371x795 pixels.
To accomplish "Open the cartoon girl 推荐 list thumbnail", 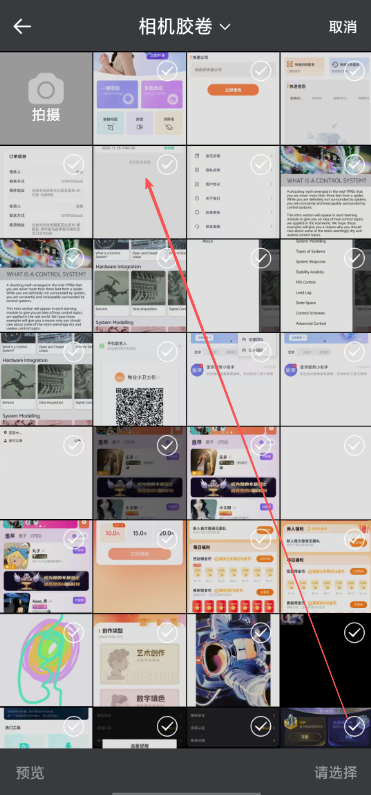I will (x=46, y=566).
